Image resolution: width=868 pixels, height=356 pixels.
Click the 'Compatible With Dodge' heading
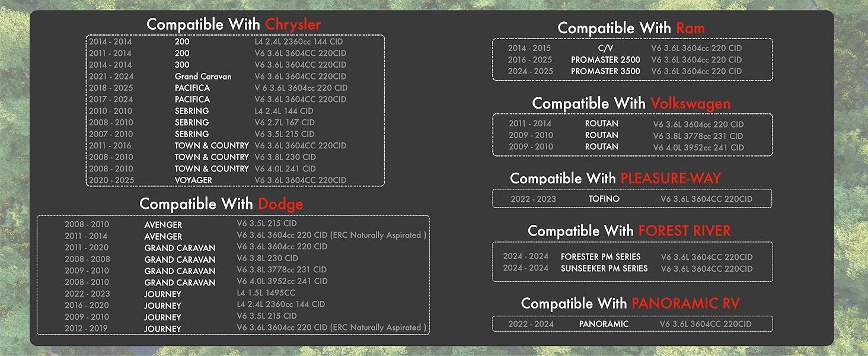[x=221, y=204]
